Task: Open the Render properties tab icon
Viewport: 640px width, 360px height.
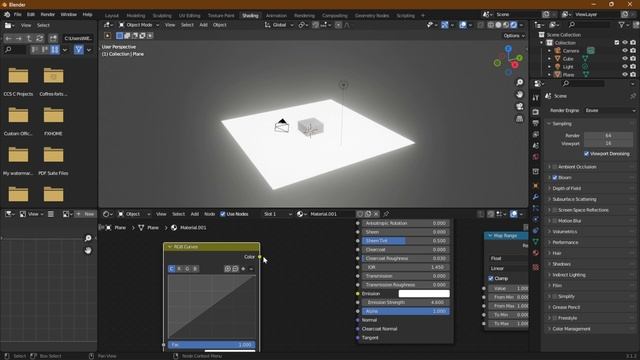Action: coord(536,112)
